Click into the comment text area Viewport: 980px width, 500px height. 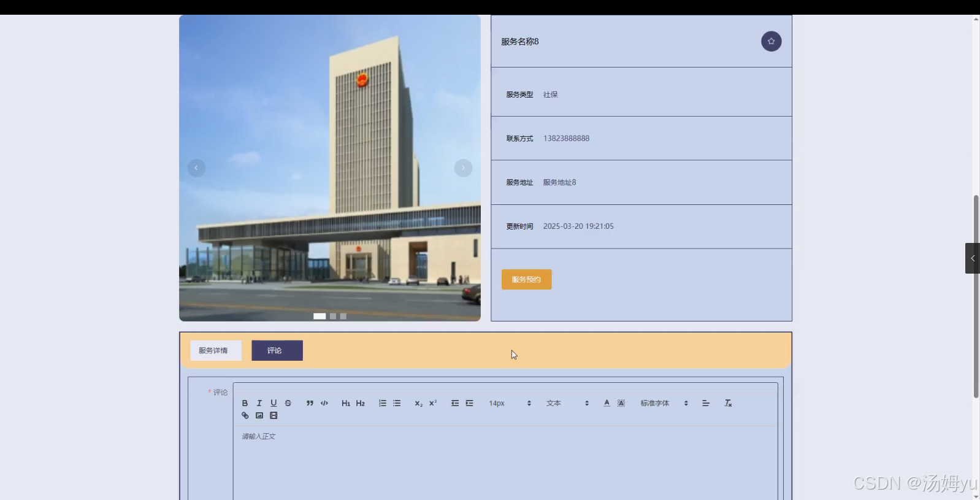tap(505, 463)
